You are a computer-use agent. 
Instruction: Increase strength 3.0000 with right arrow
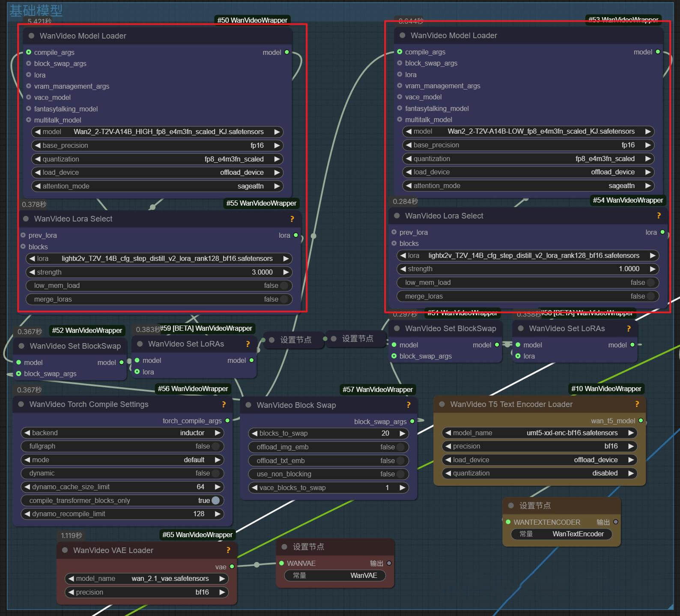[286, 272]
